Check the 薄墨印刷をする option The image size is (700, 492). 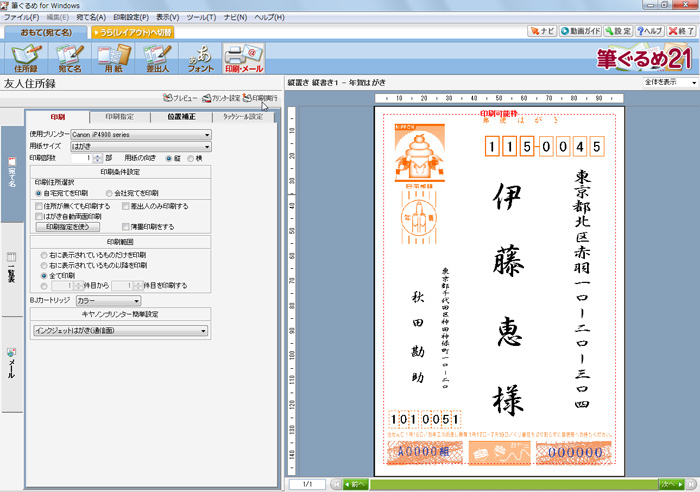(127, 227)
